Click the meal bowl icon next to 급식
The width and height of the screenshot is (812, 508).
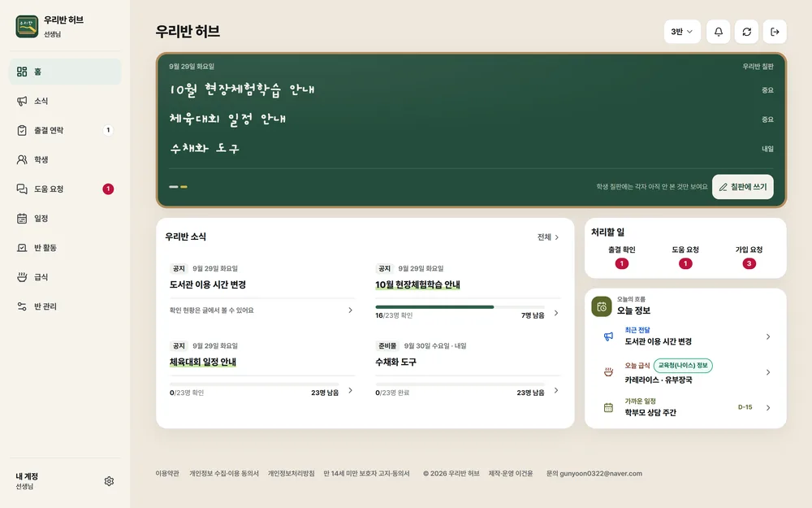(x=22, y=277)
